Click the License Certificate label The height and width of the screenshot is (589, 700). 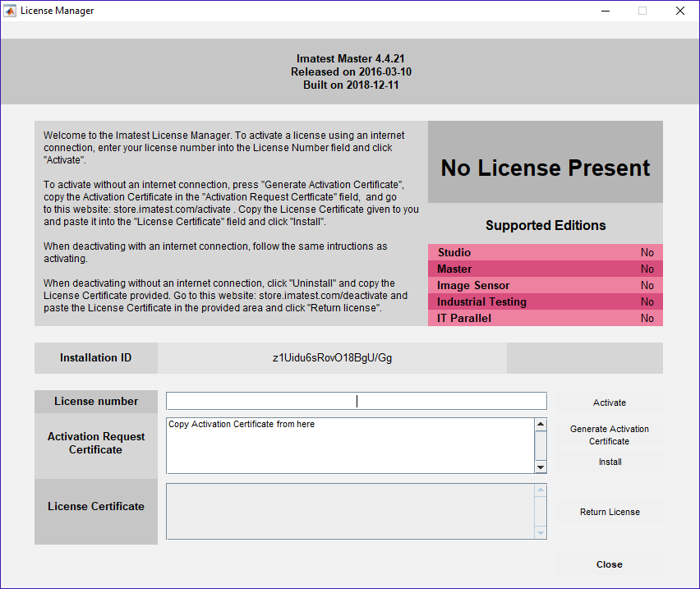96,507
